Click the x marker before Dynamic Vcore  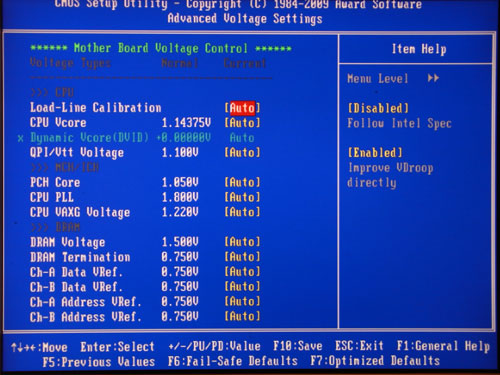tap(21, 138)
